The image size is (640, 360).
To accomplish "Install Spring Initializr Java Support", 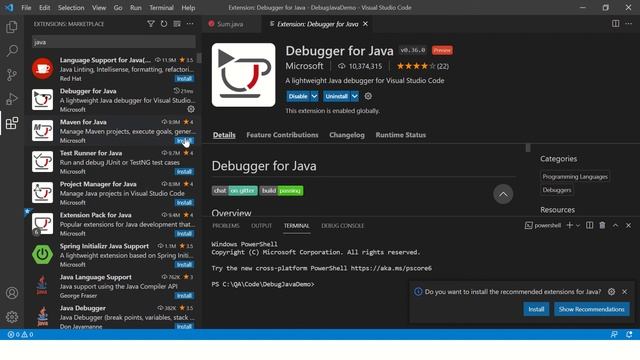I will pos(184,265).
